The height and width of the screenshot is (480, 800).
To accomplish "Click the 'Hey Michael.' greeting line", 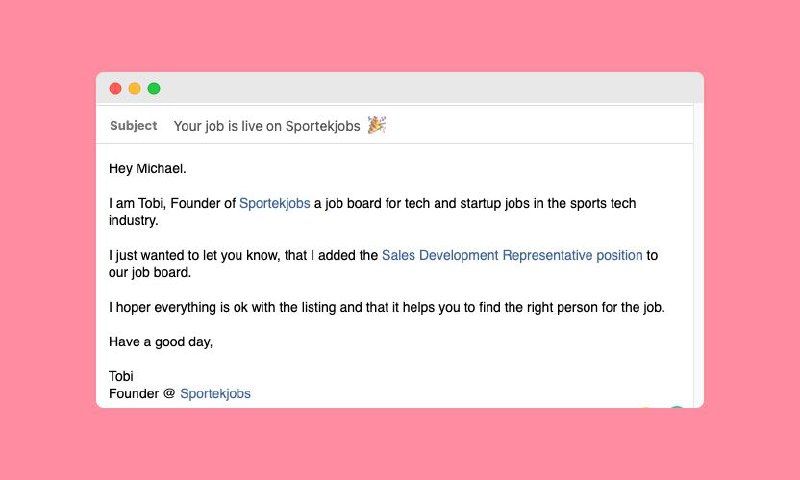I will point(147,168).
